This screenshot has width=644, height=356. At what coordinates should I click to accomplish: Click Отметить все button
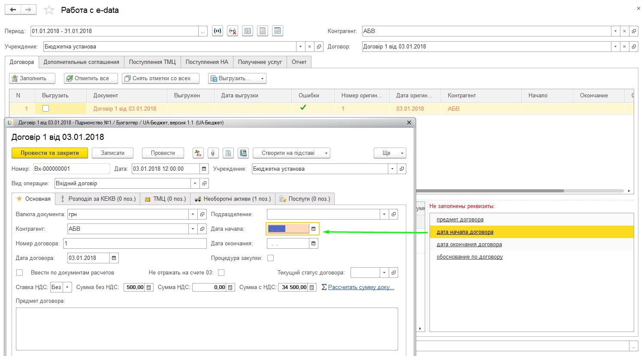click(92, 78)
